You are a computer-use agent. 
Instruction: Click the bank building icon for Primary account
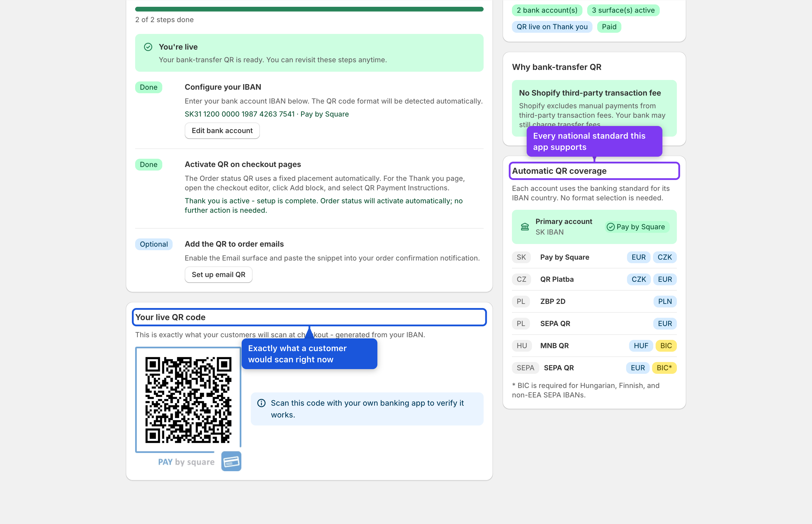click(525, 227)
